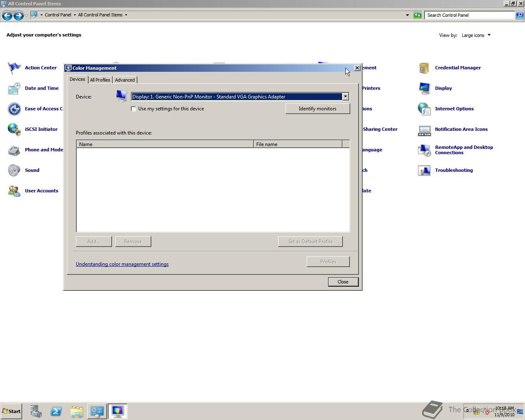Click the Profiles button
The image size is (525, 420).
click(328, 262)
